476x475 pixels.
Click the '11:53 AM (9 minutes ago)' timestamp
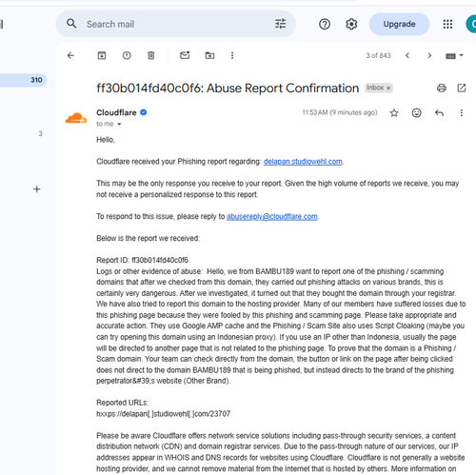(x=340, y=112)
